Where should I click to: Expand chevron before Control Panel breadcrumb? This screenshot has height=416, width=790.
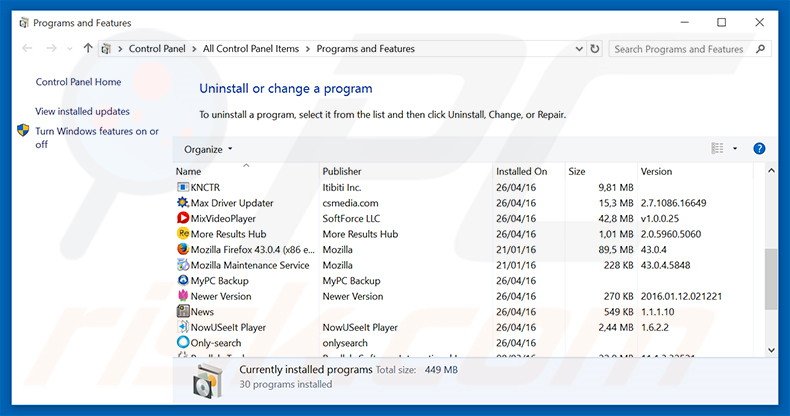120,49
